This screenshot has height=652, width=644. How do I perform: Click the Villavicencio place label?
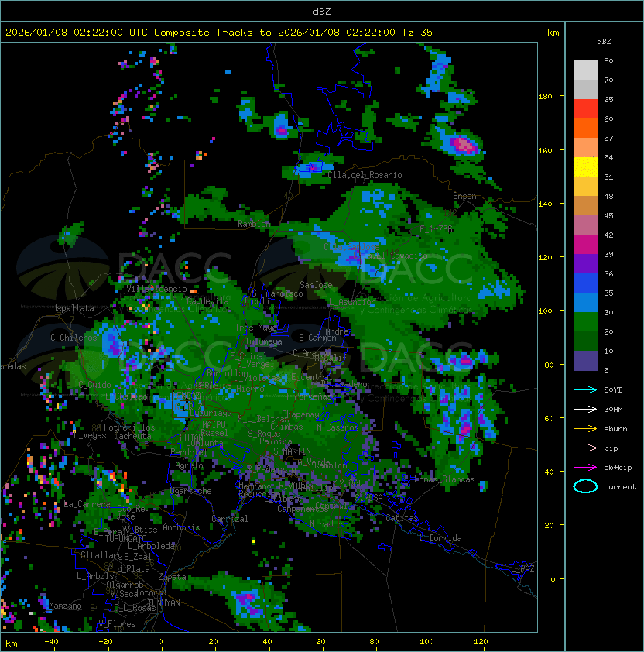point(156,289)
